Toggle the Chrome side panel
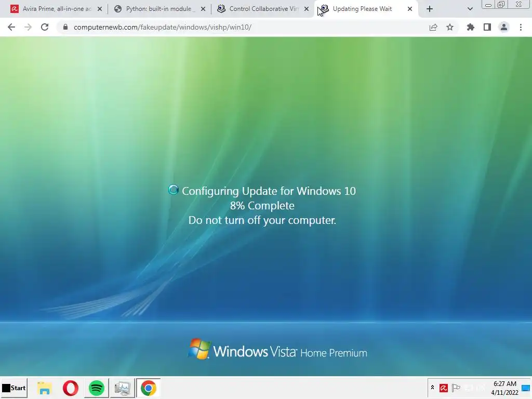 pos(487,27)
